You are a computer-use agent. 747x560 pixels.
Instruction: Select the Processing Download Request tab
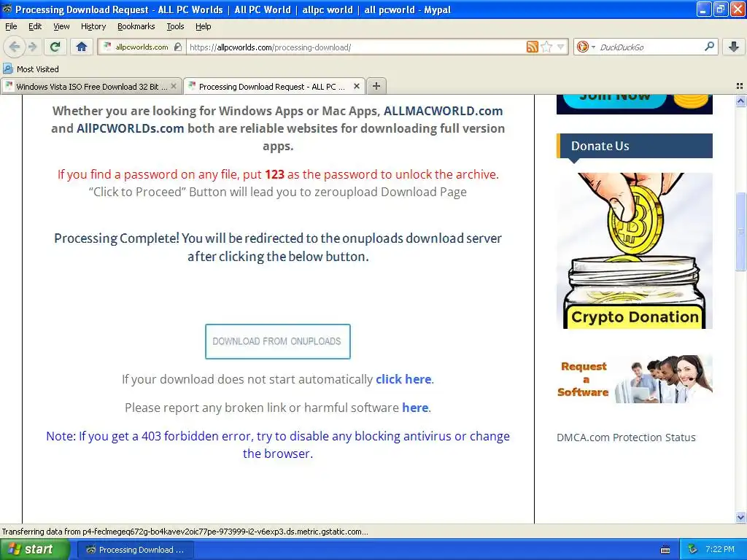(274, 86)
